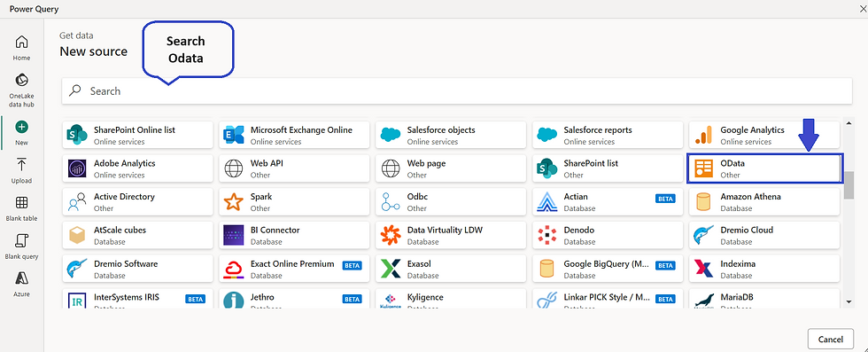Select the Amazon Athena connector
This screenshot has height=352, width=868.
pos(763,202)
